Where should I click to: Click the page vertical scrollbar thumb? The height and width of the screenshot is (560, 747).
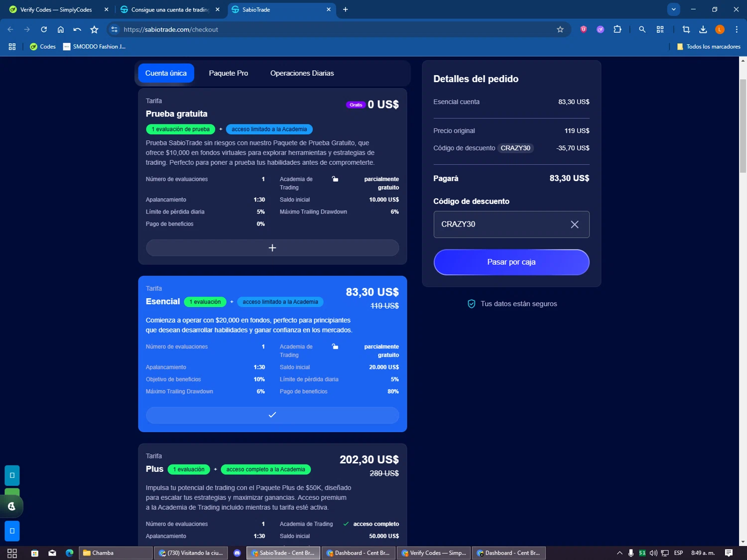pyautogui.click(x=743, y=126)
